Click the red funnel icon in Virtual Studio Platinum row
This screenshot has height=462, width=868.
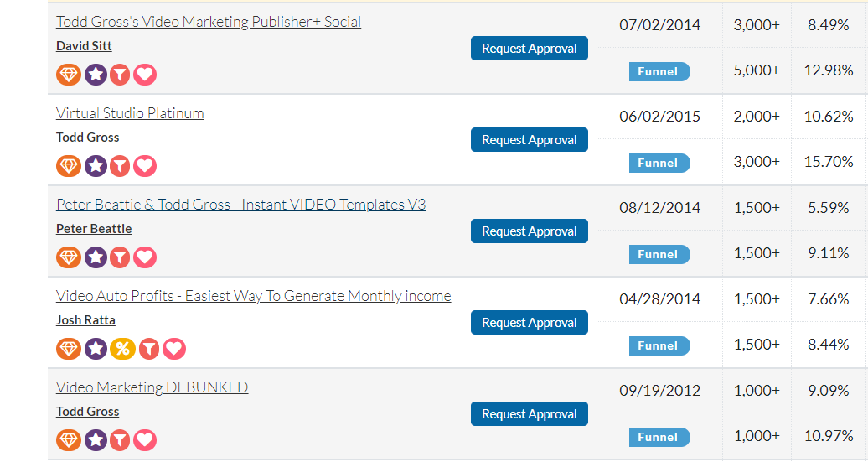tap(120, 166)
